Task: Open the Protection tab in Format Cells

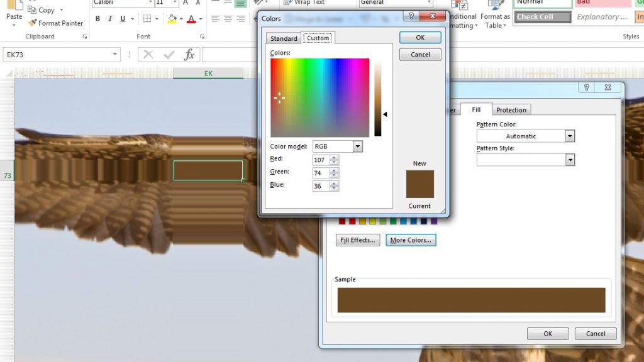Action: (511, 109)
